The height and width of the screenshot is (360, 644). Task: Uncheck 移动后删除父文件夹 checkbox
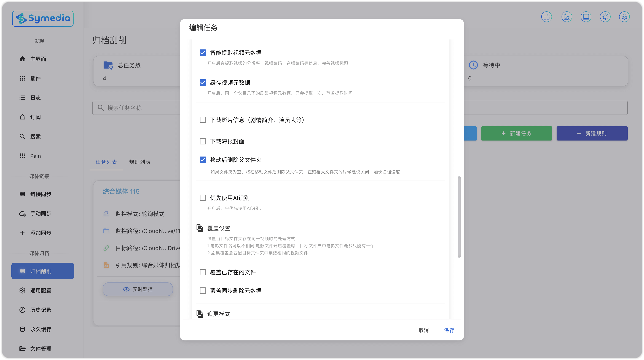tap(203, 160)
